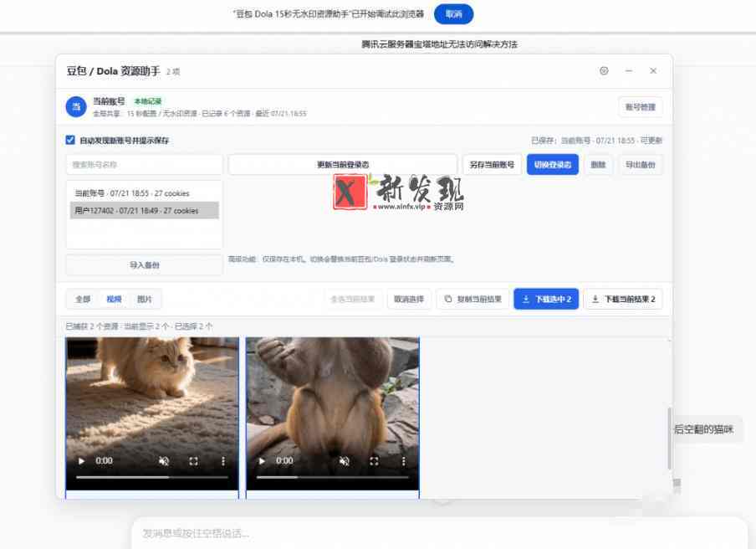This screenshot has width=756, height=549.
Task: Switch to the 视频 filter tab
Action: tap(114, 299)
